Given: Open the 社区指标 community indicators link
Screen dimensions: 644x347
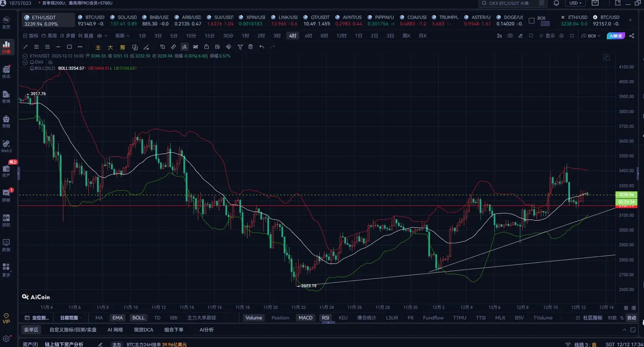Looking at the screenshot, I should (589, 318).
